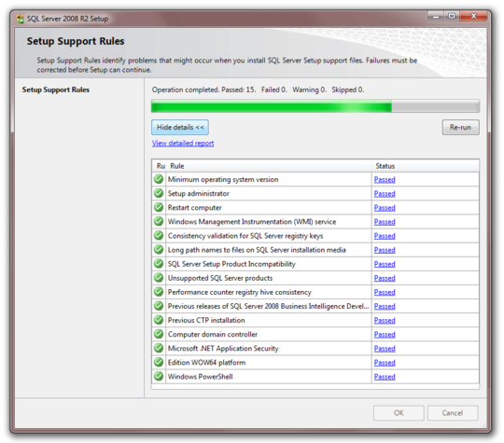
Task: Open Passed link for Performance counter registry hive consistency
Action: coord(385,292)
